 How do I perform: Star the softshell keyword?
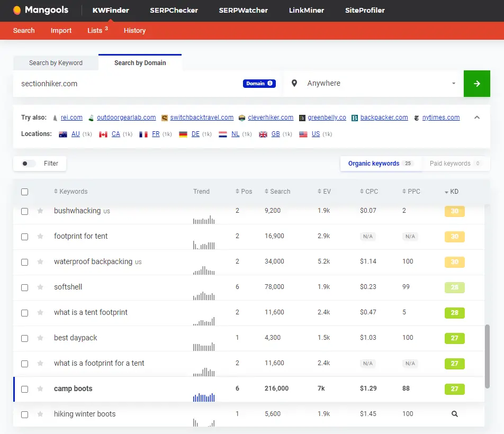[40, 287]
